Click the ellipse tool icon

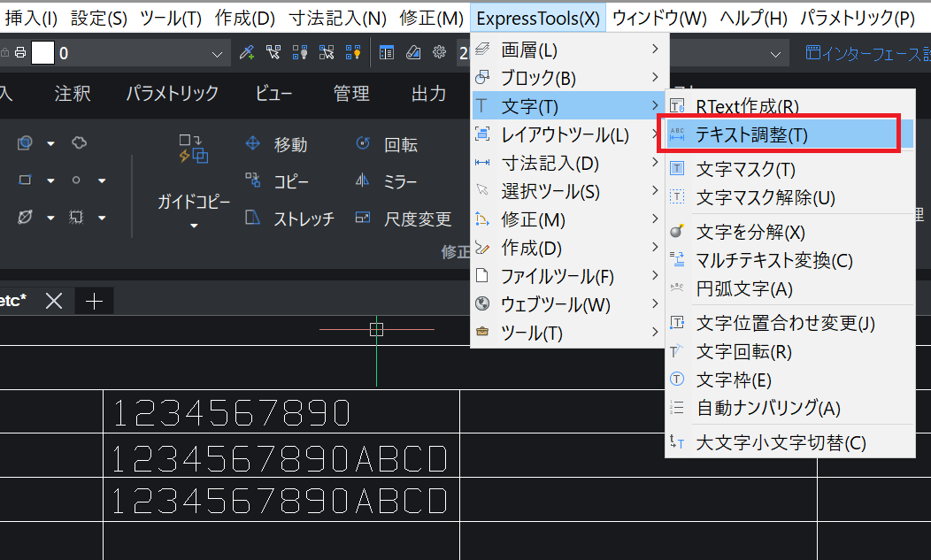click(25, 217)
